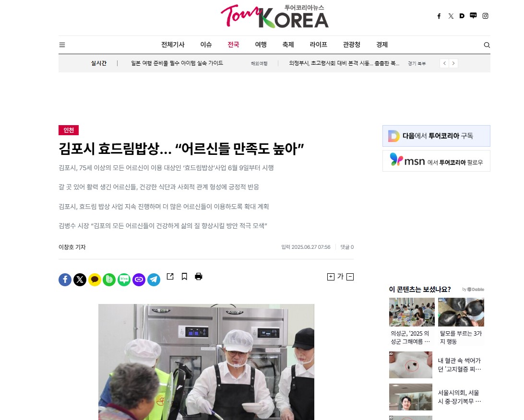Click msn 투어코리아 팔로우 banner
524x420 pixels.
pyautogui.click(x=436, y=161)
